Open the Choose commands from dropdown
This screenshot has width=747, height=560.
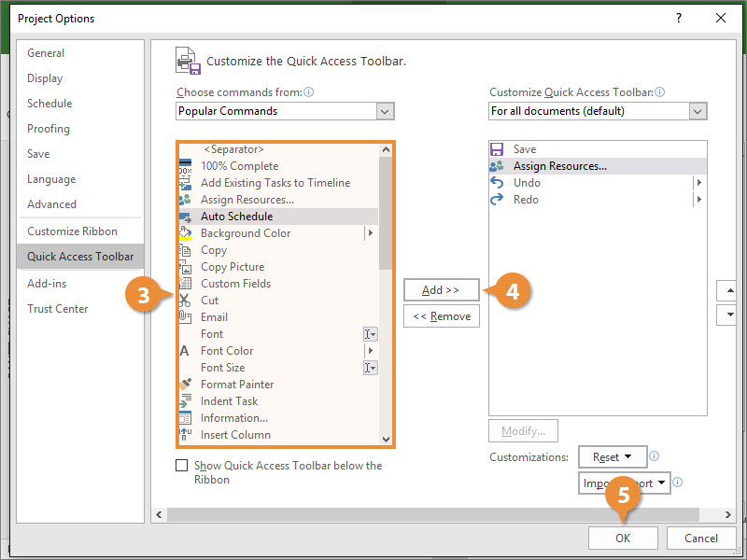click(x=385, y=111)
